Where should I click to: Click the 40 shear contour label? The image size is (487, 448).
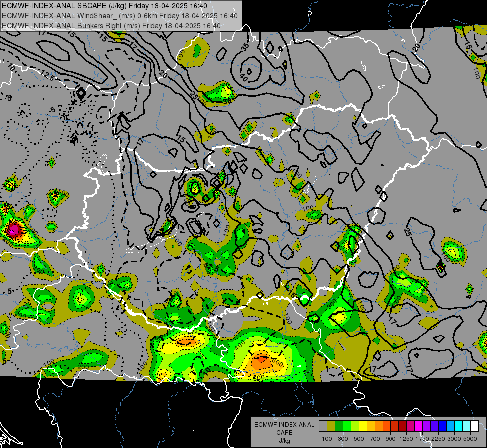[x=244, y=77]
